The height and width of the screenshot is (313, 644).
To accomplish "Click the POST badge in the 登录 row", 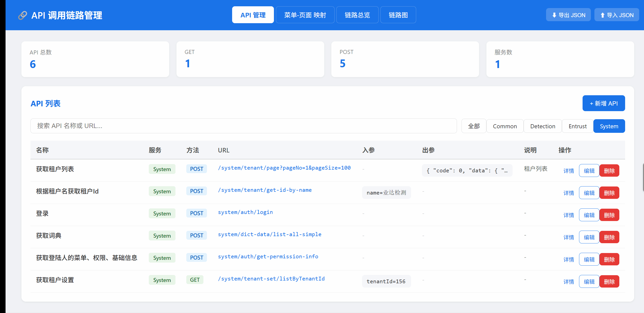I will pyautogui.click(x=196, y=213).
